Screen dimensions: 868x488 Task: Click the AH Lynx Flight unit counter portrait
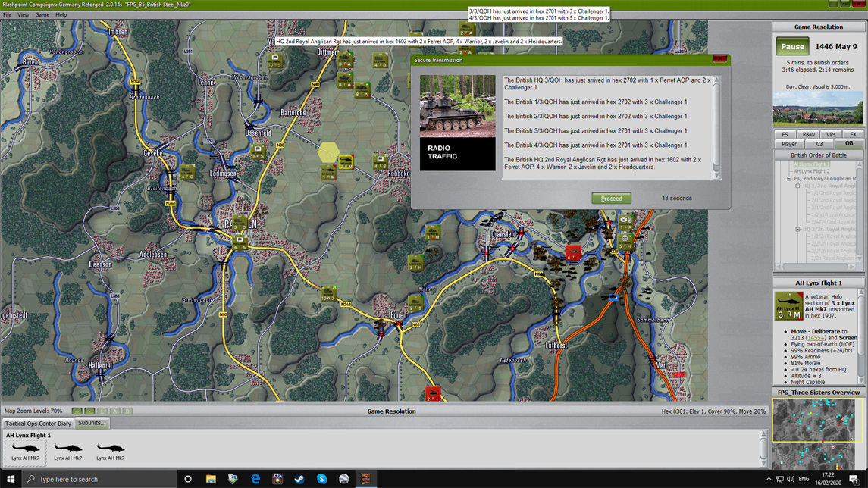(x=788, y=306)
